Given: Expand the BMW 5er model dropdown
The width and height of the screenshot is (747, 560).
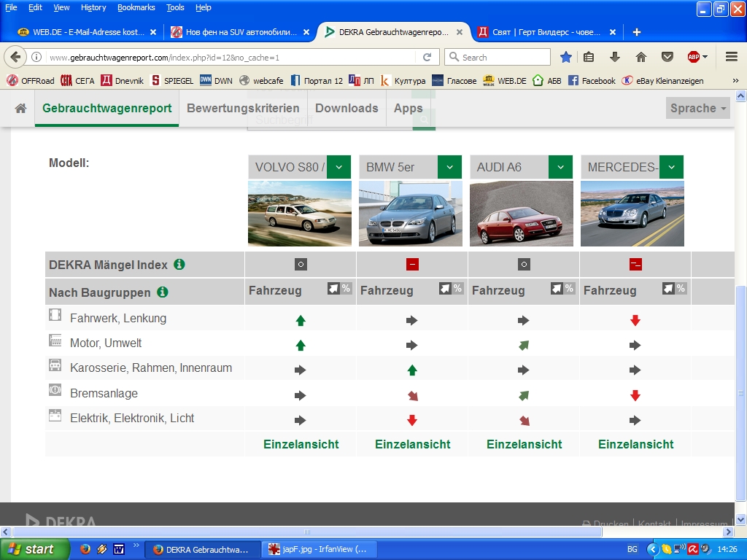Looking at the screenshot, I should [x=450, y=167].
